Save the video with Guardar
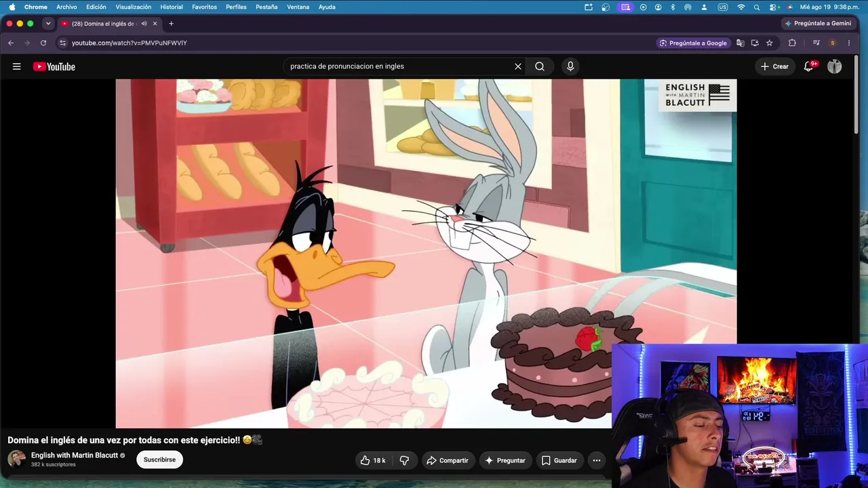The image size is (868, 488). click(x=559, y=460)
